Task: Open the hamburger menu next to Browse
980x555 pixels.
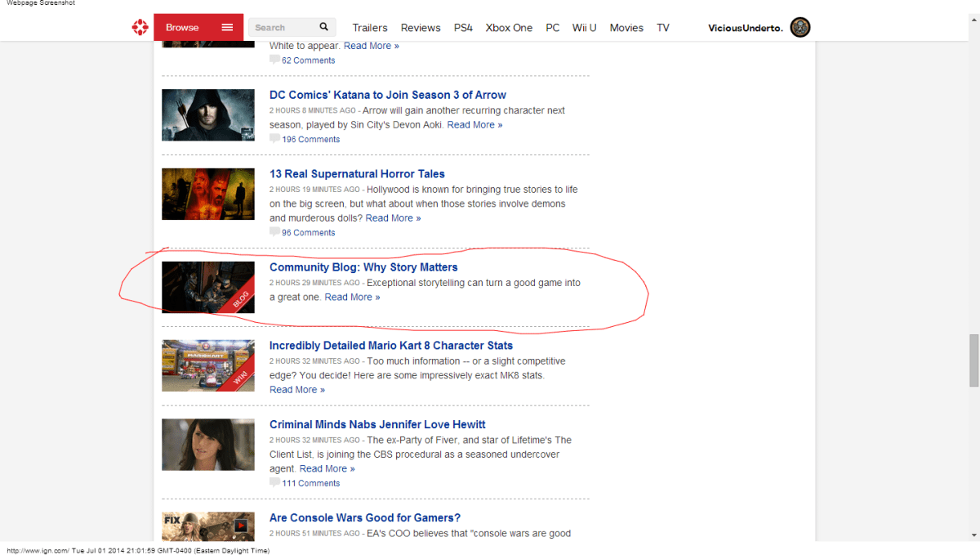Action: pyautogui.click(x=227, y=28)
